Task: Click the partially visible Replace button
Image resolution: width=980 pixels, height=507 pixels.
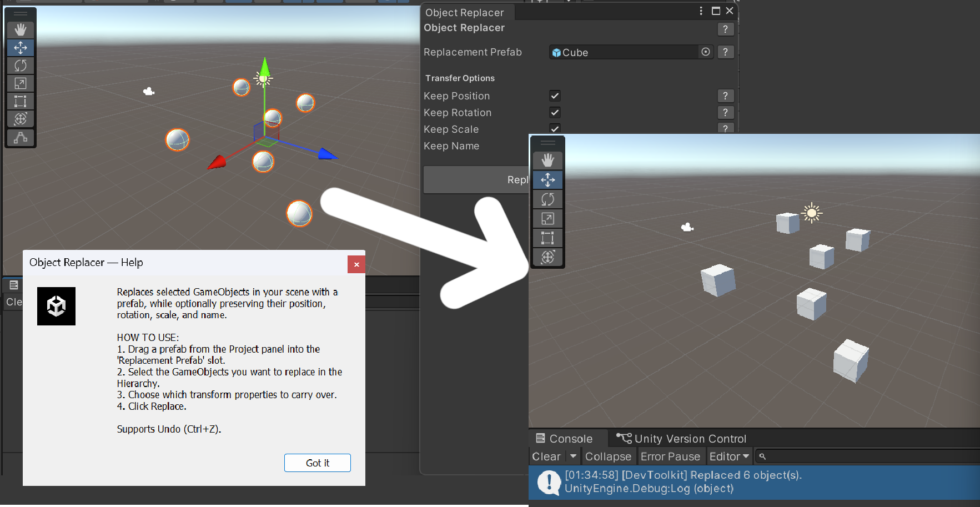Action: click(x=476, y=180)
